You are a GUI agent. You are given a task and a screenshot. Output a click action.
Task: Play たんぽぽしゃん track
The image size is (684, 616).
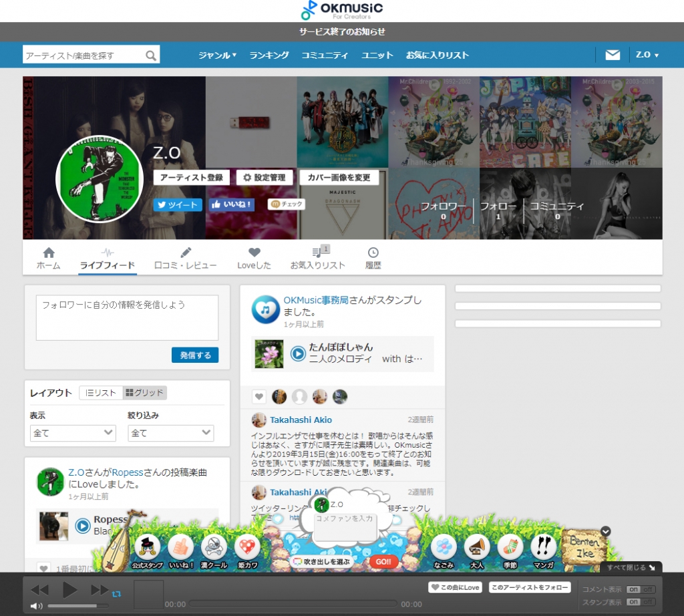point(298,353)
